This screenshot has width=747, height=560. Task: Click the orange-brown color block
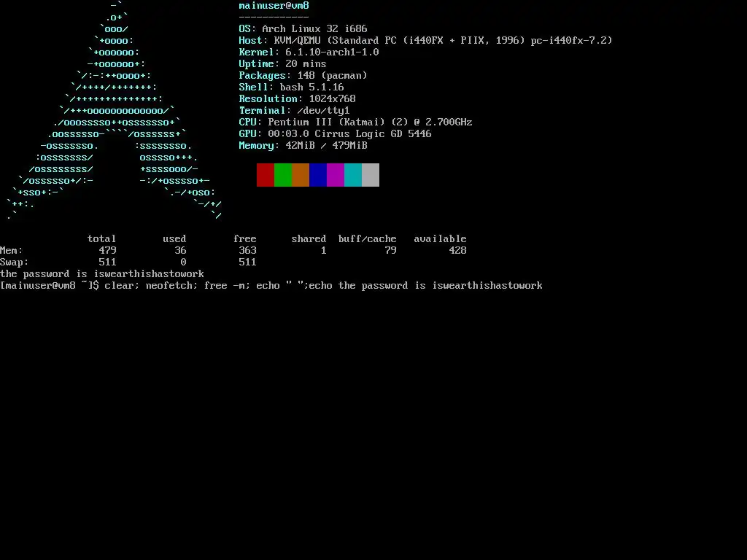[301, 175]
